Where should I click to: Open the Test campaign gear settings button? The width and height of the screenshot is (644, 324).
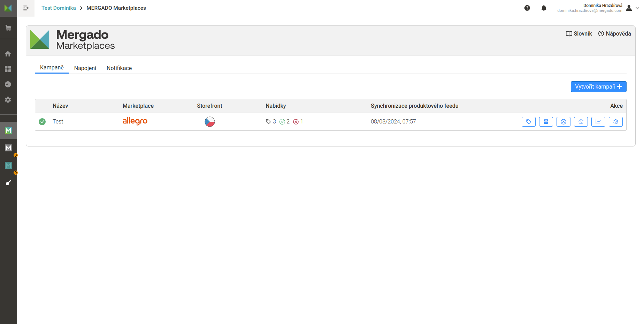click(x=616, y=122)
